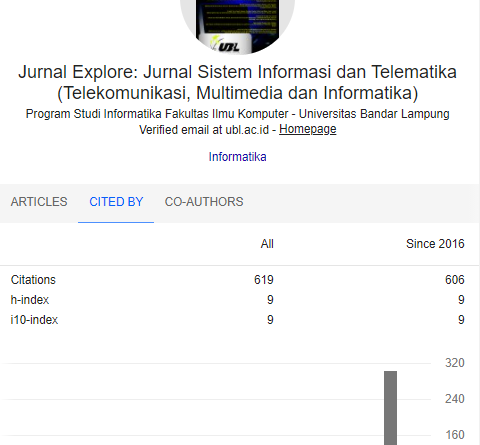Open the Homepage link
The height and width of the screenshot is (445, 480).
(308, 129)
